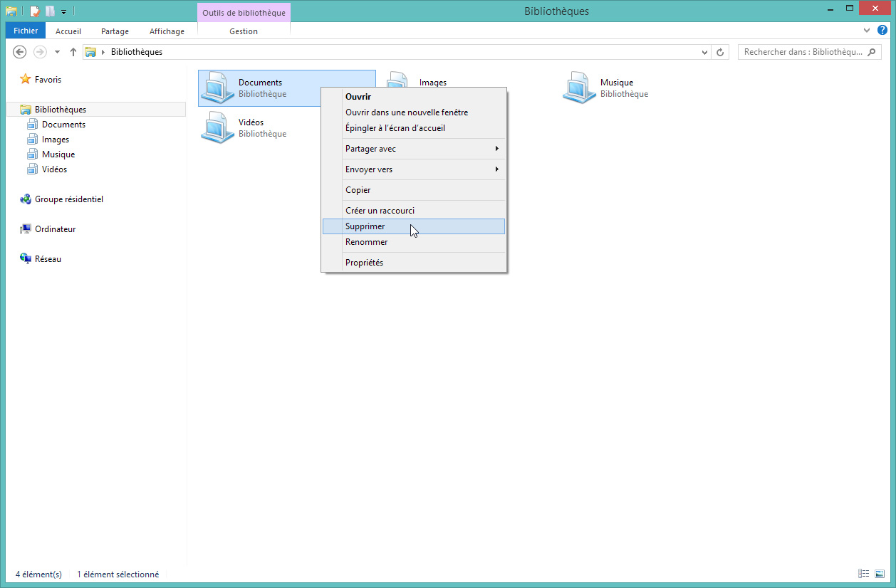Click Bibliothèques in the address bar
Screen dimensions: 896x588
tap(137, 52)
